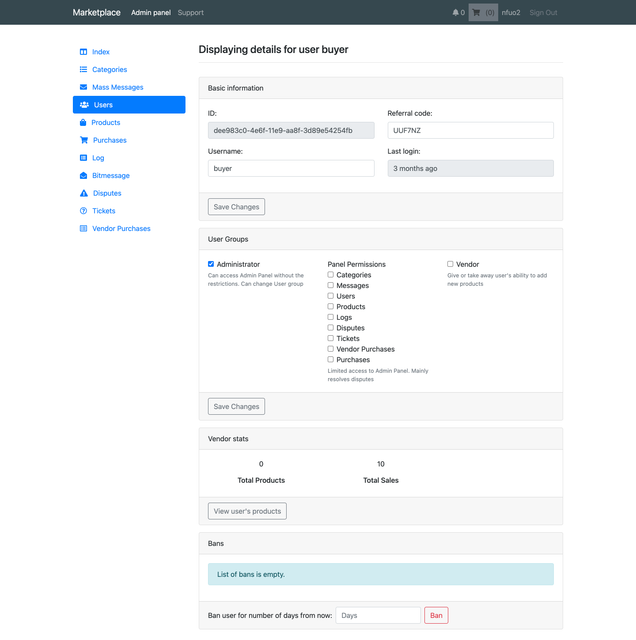Open the Support link in navbar

pyautogui.click(x=191, y=13)
